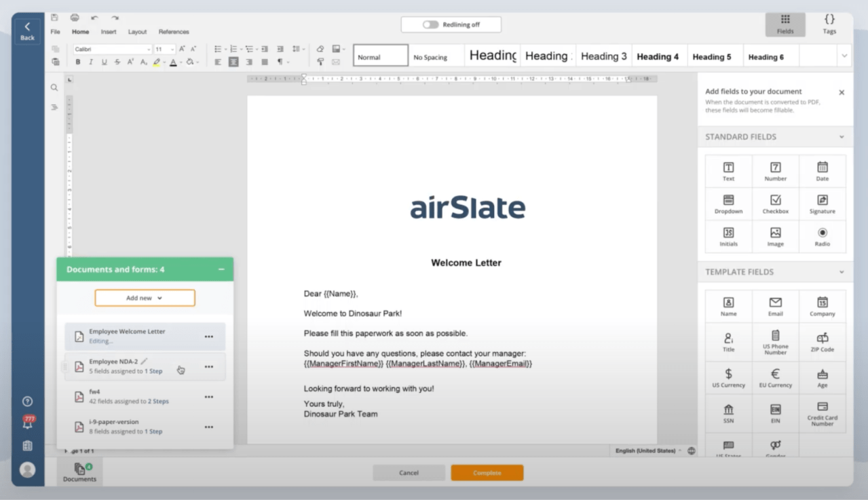Toggle bold formatting
The height and width of the screenshot is (500, 868).
click(x=79, y=62)
